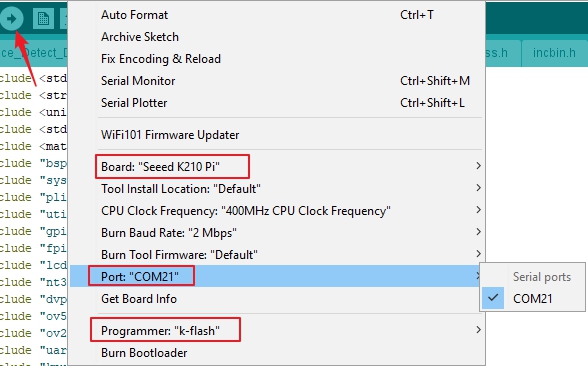Expand CPU Clock Frequency submenu arrow
This screenshot has width=588, height=366.
point(478,210)
